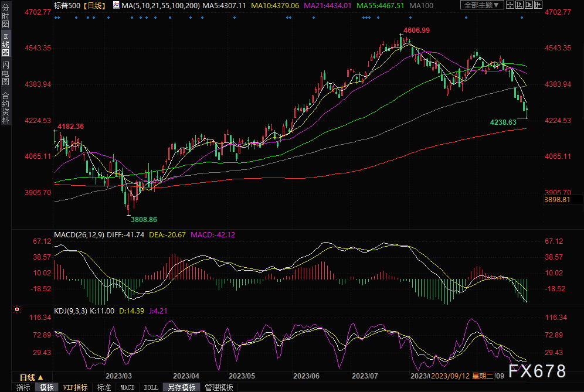Click the MACD:-42.12 value
Screen dimensions: 584x392
[213, 235]
